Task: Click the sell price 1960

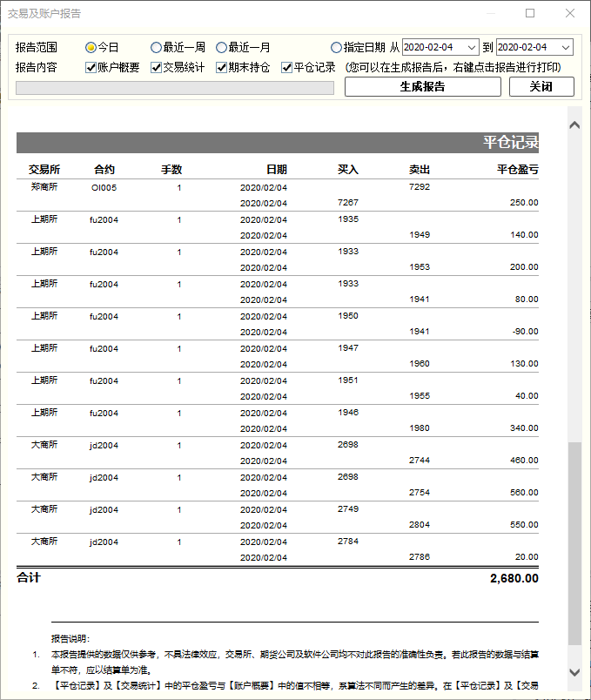Action: (x=420, y=364)
